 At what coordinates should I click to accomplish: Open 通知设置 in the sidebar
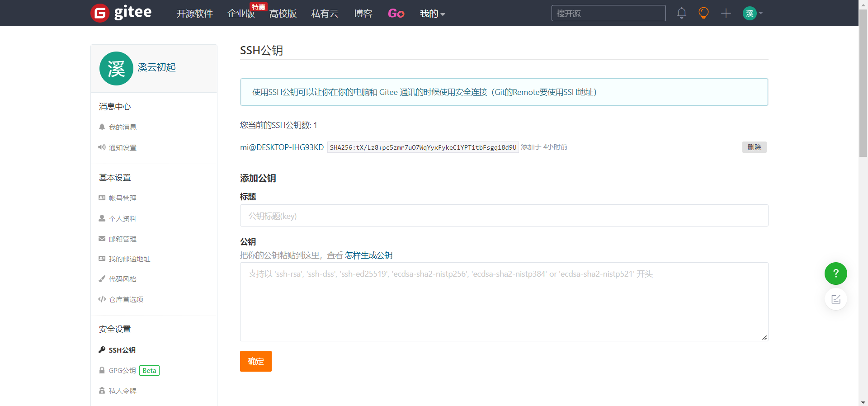tap(123, 147)
